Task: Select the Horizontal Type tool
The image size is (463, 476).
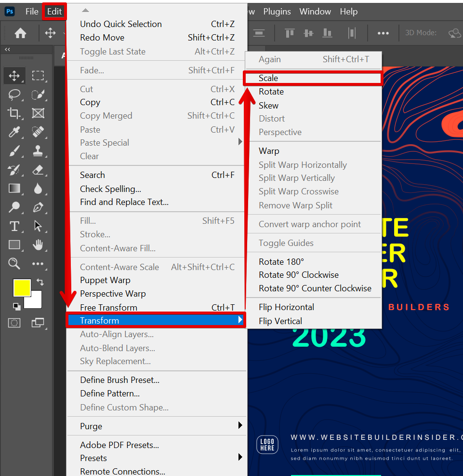Action: [x=14, y=226]
